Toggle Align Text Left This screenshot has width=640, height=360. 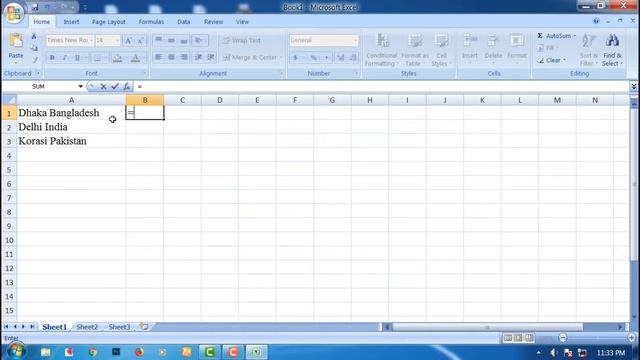(x=158, y=57)
